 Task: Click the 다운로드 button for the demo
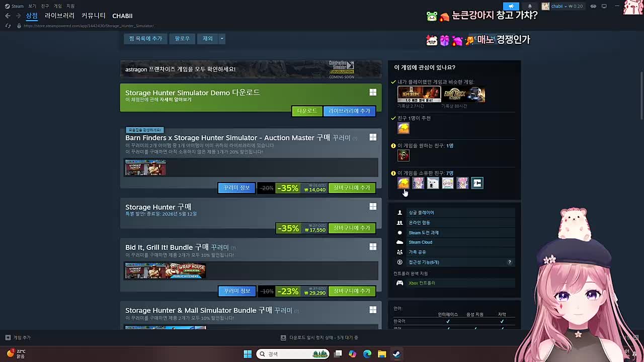coord(307,111)
